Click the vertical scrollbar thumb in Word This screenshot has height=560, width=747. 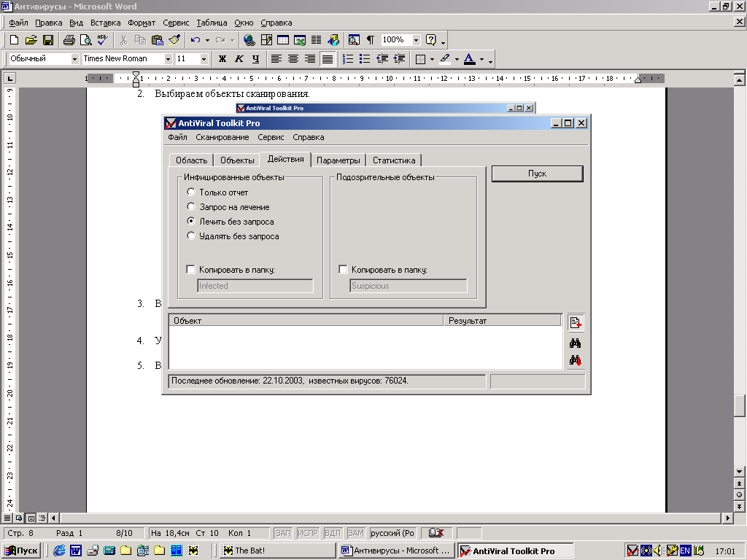(x=740, y=405)
